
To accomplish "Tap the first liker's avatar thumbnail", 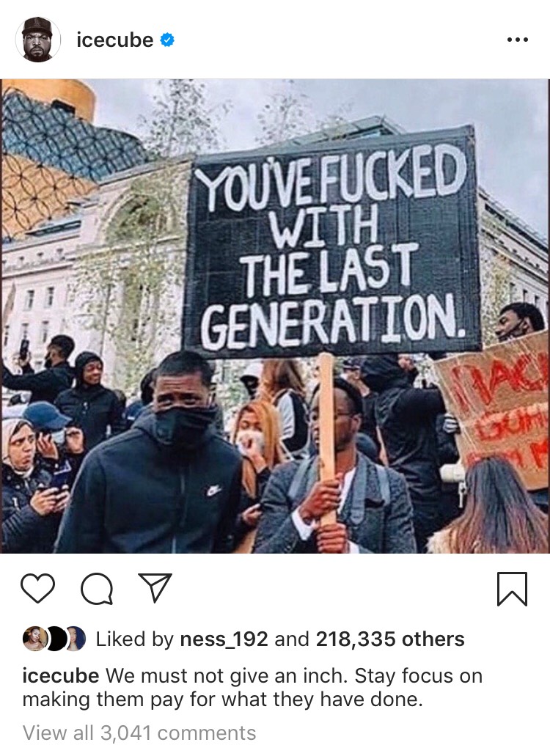I will point(34,639).
